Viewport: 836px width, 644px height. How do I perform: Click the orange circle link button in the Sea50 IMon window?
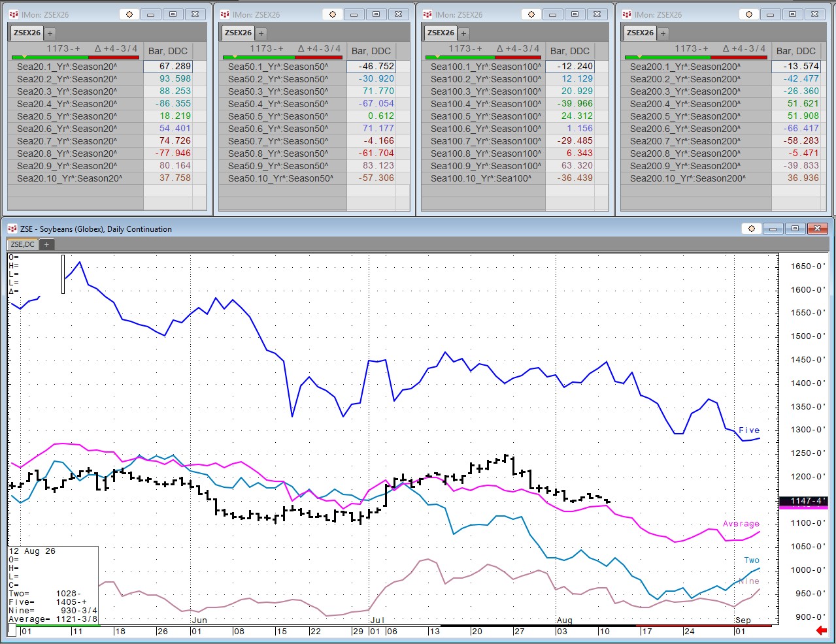coord(332,14)
